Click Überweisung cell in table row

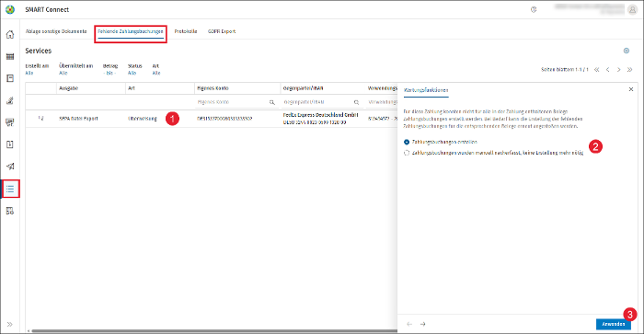tap(143, 119)
